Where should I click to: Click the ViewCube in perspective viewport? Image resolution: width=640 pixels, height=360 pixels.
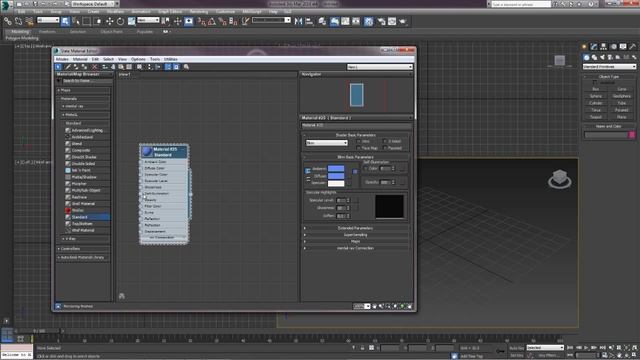[559, 179]
